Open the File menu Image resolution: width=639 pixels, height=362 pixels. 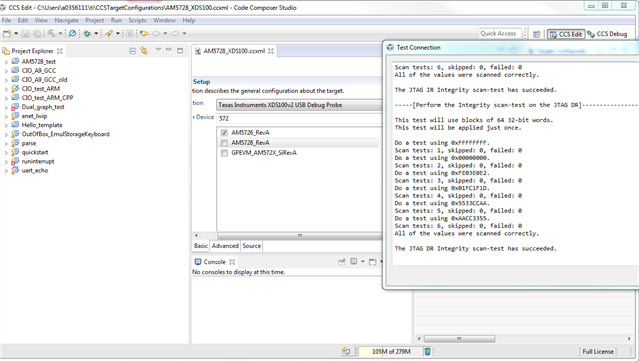(x=7, y=20)
